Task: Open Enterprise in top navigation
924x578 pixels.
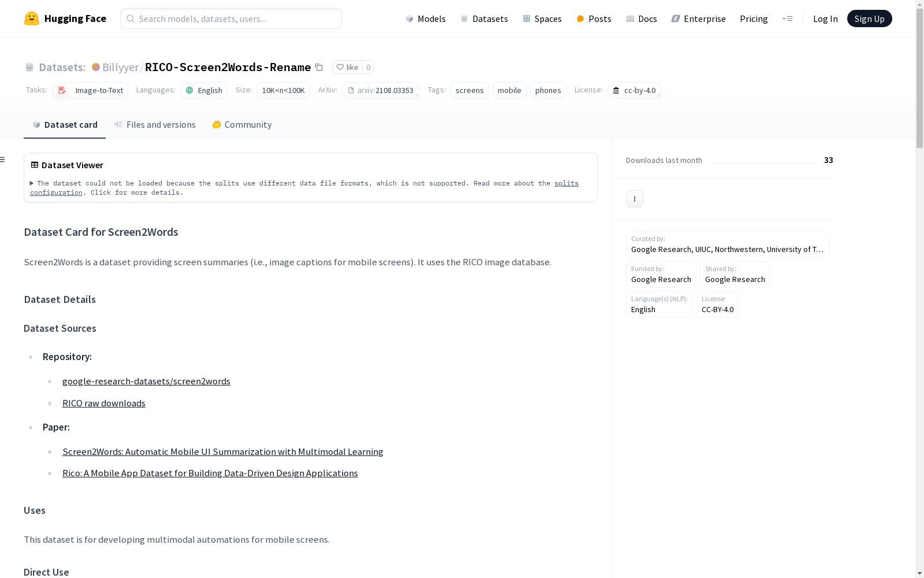Action: pyautogui.click(x=698, y=18)
